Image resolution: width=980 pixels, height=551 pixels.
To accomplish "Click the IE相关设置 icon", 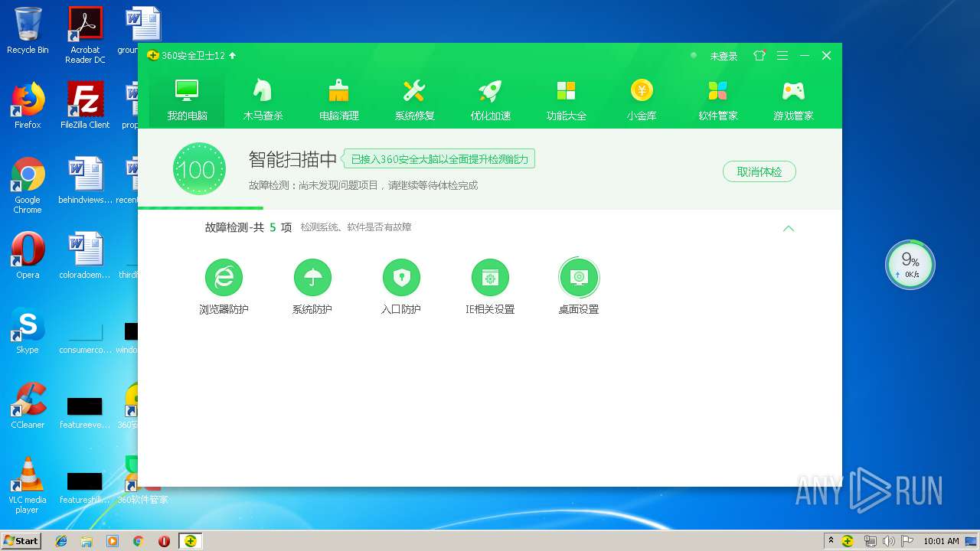I will [x=490, y=277].
